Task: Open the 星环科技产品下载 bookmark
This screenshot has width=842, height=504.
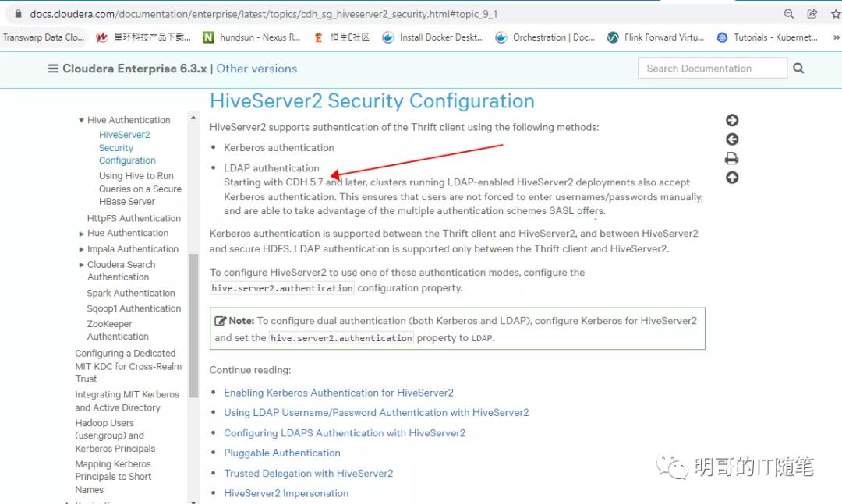Action: click(143, 37)
